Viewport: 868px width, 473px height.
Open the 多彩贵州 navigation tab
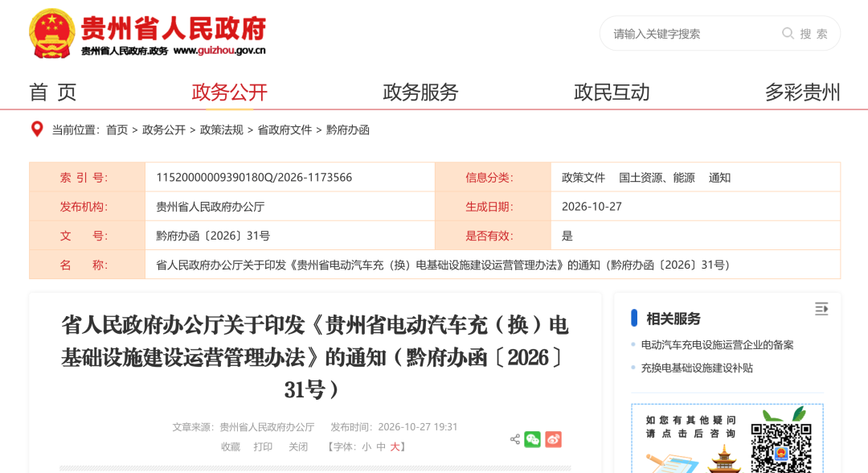803,92
